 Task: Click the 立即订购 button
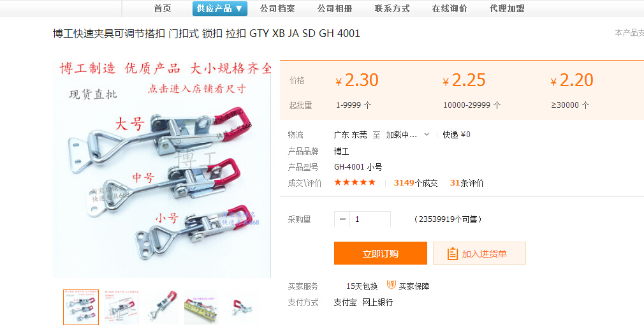(381, 253)
